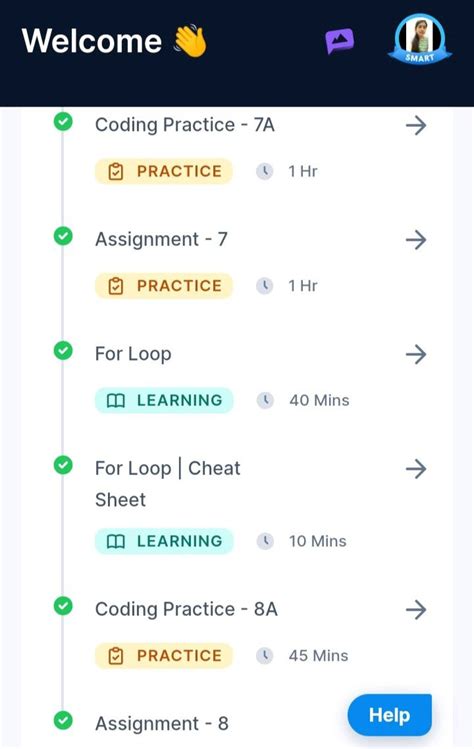The height and width of the screenshot is (749, 474).
Task: Click green checkmark for Assignment - 8
Action: [63, 720]
